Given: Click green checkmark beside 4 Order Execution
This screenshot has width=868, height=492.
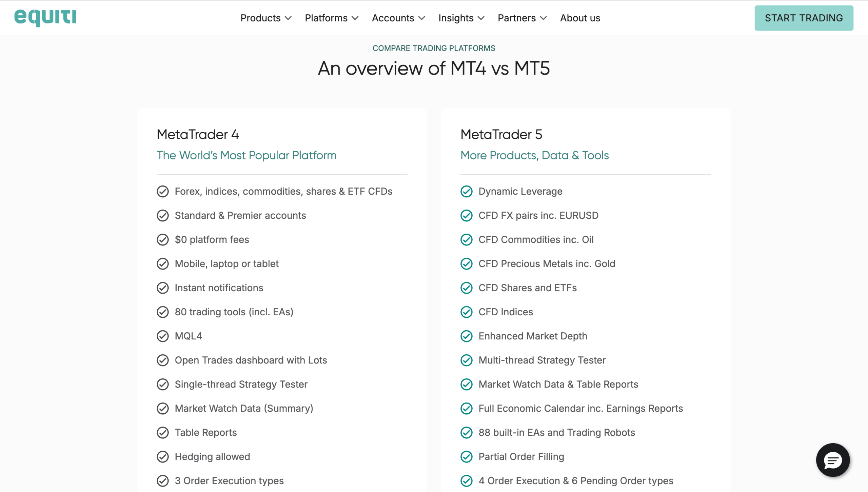Looking at the screenshot, I should [x=467, y=481].
